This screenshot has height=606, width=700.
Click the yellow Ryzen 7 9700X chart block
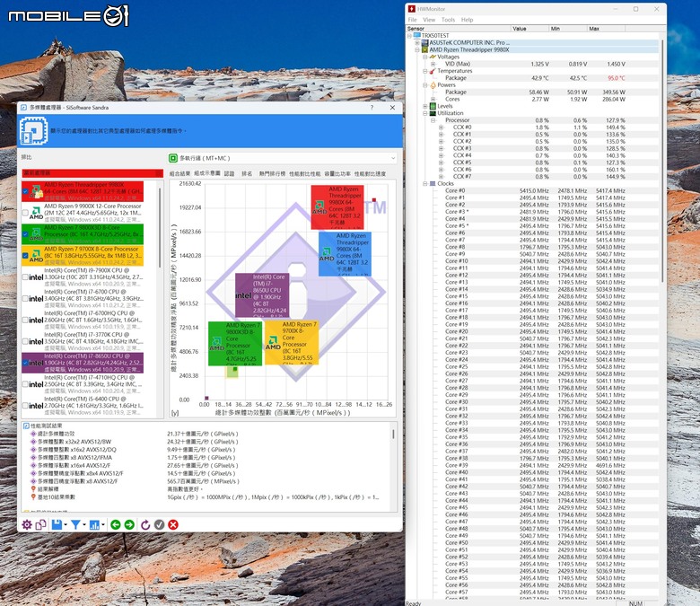(292, 343)
